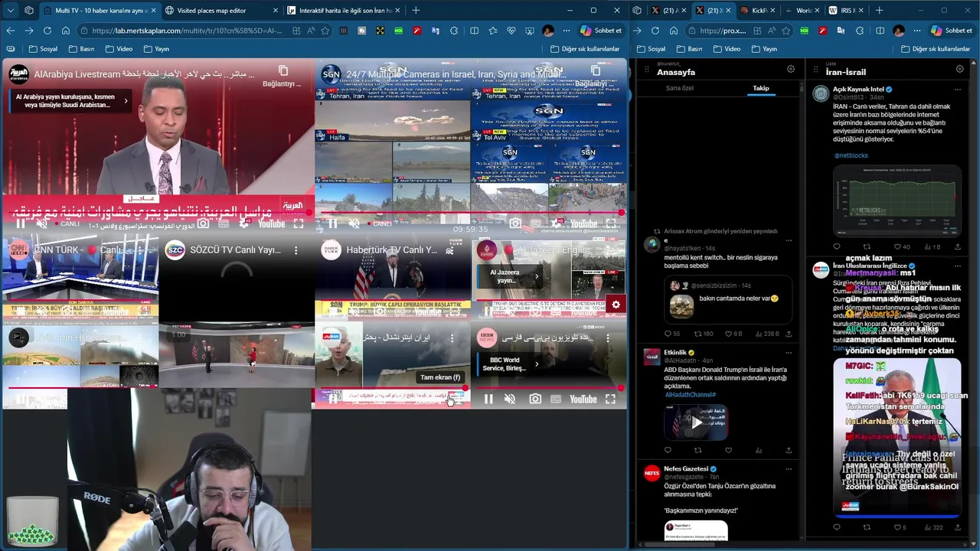
Task: Expand Al Jazeera channel info card
Action: [537, 276]
